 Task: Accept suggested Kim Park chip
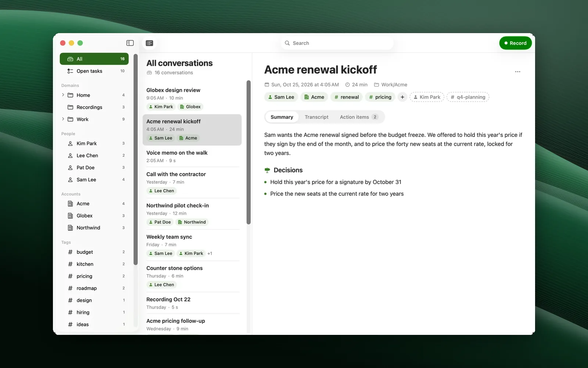pos(427,97)
